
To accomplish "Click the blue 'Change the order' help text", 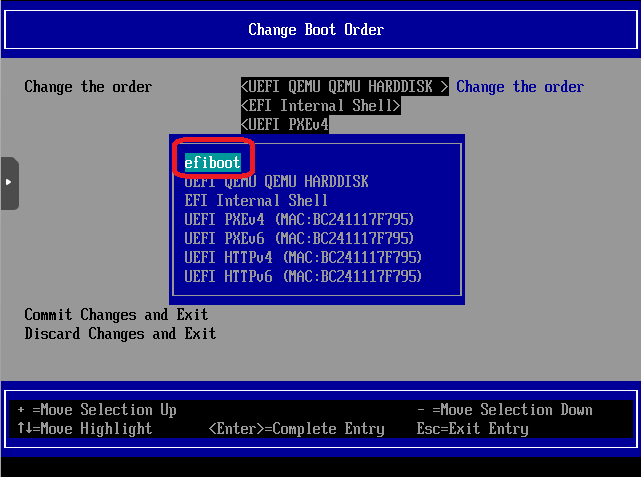I will 520,87.
